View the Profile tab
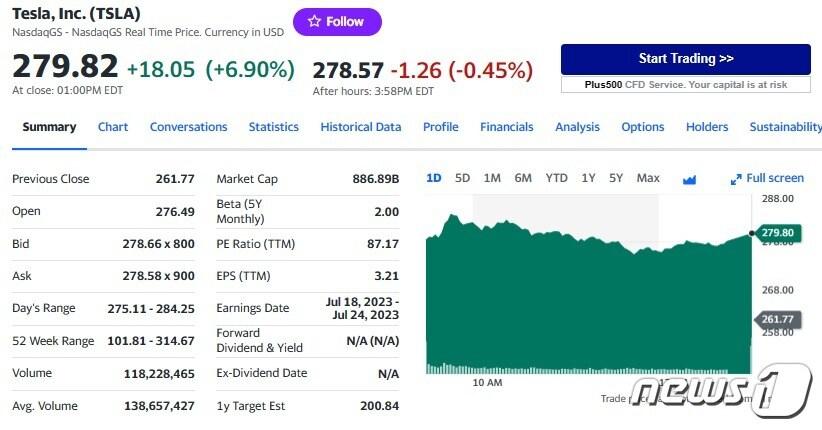This screenshot has width=822, height=430. click(440, 127)
